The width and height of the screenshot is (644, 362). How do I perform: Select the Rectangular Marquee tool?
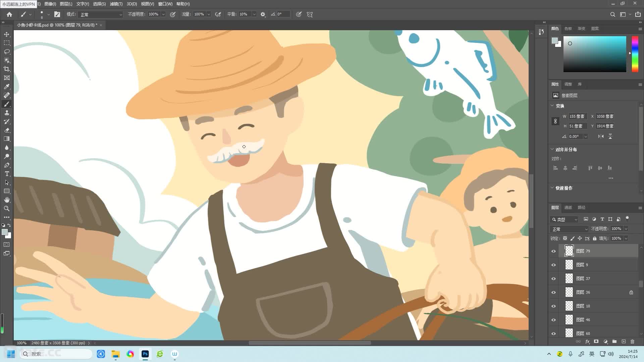tap(7, 43)
